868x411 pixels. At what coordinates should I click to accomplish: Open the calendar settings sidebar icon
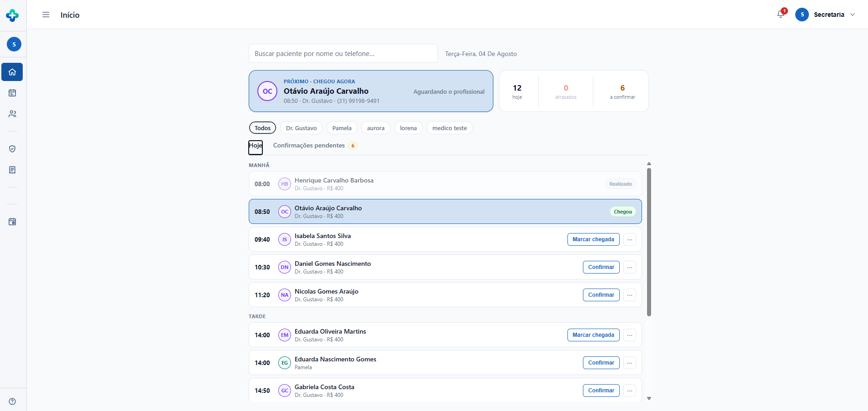tap(12, 222)
